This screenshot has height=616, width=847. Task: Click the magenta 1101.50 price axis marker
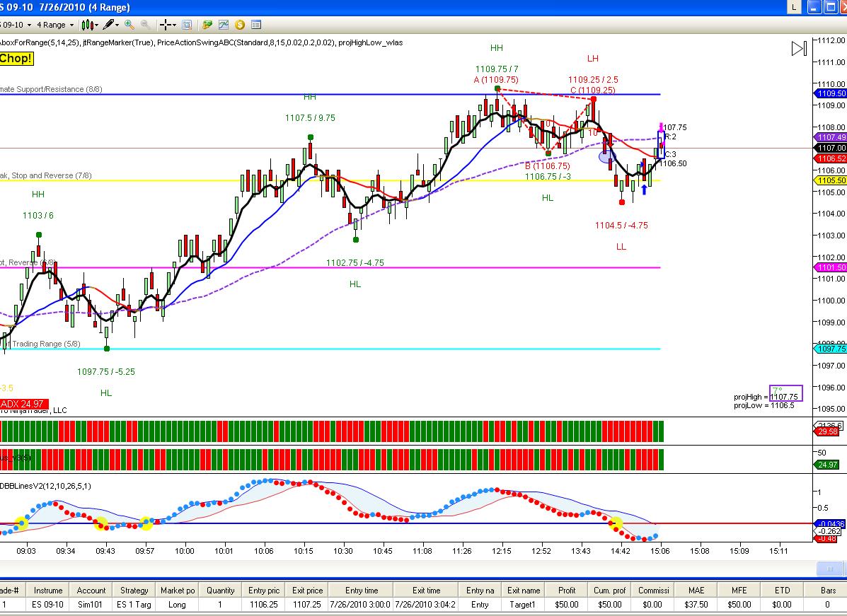830,267
